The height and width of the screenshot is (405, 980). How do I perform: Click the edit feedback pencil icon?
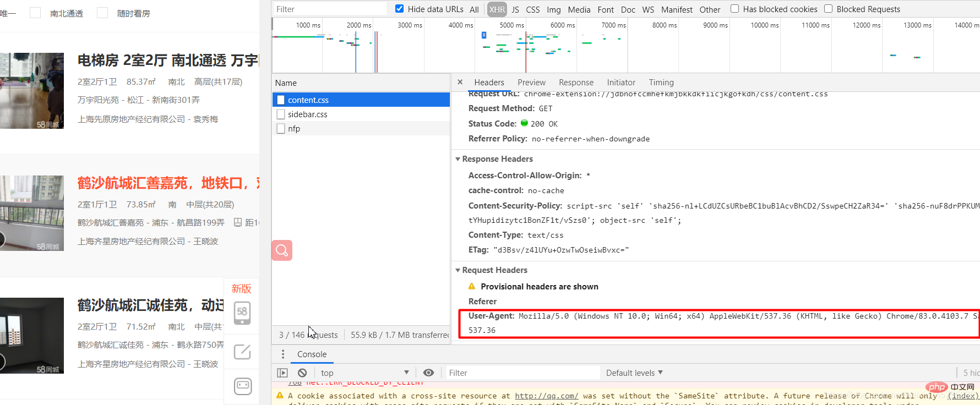click(242, 352)
